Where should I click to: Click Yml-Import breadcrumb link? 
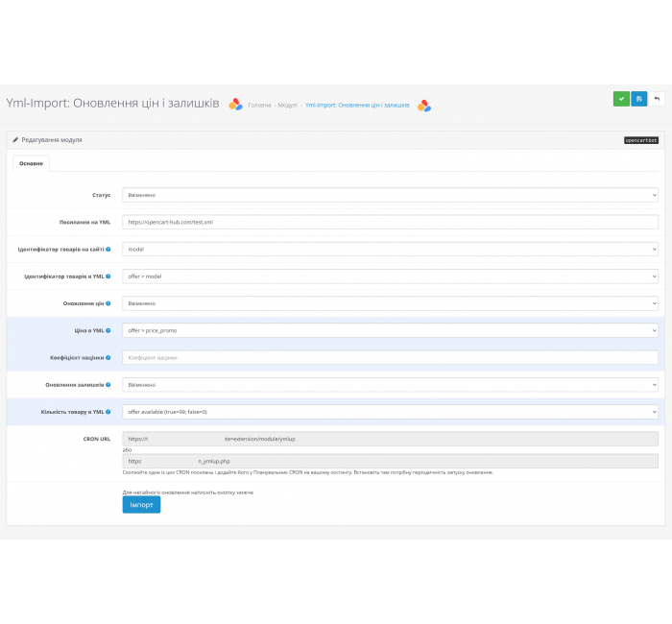pyautogui.click(x=357, y=105)
